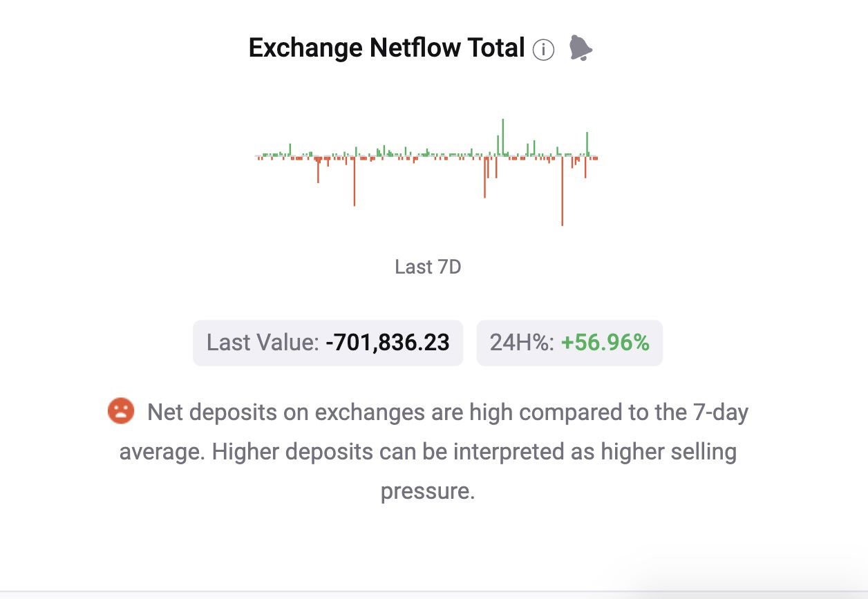Image resolution: width=868 pixels, height=599 pixels.
Task: Click the red sad face emoji
Action: pos(120,411)
